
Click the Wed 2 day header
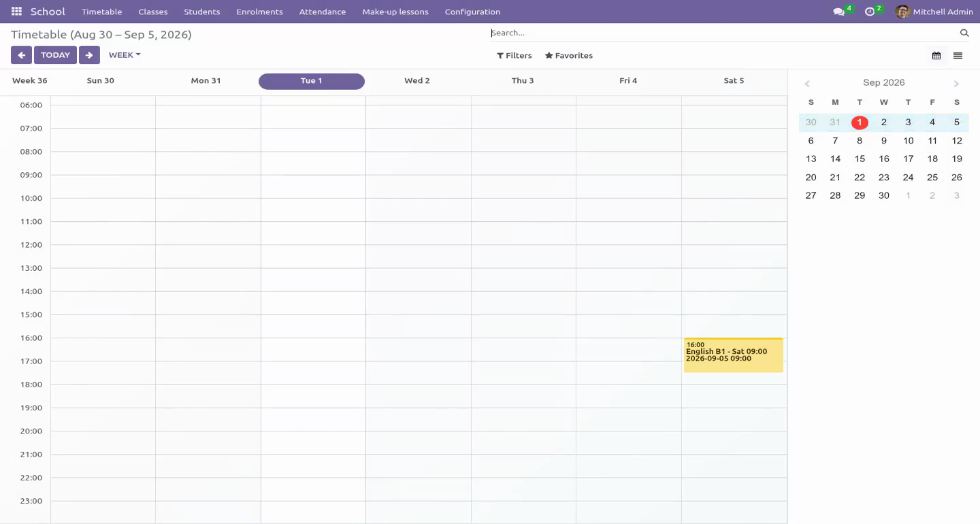(x=417, y=81)
